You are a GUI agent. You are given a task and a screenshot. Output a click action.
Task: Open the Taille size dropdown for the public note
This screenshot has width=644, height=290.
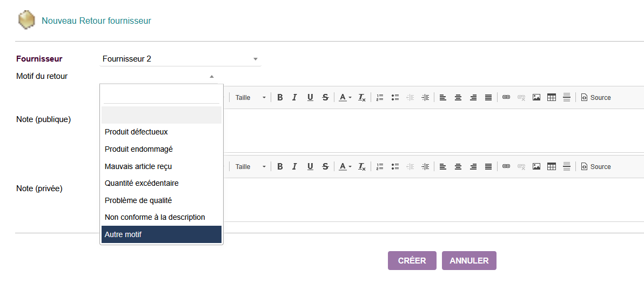251,98
